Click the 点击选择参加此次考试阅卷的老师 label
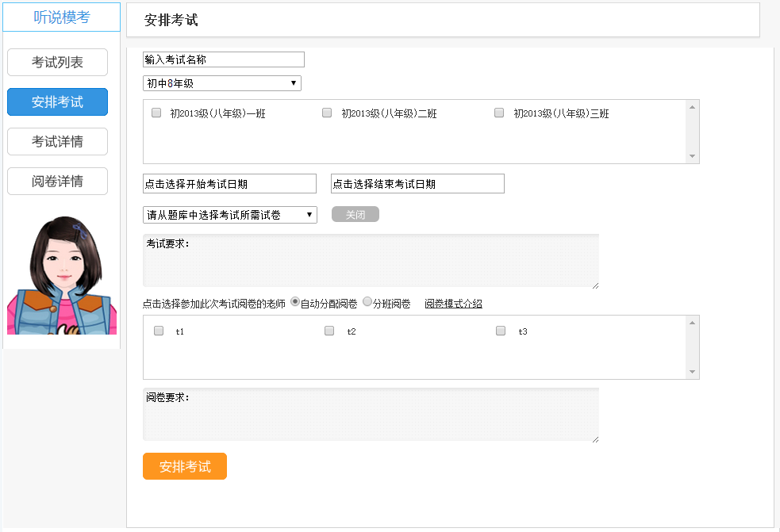 [214, 304]
